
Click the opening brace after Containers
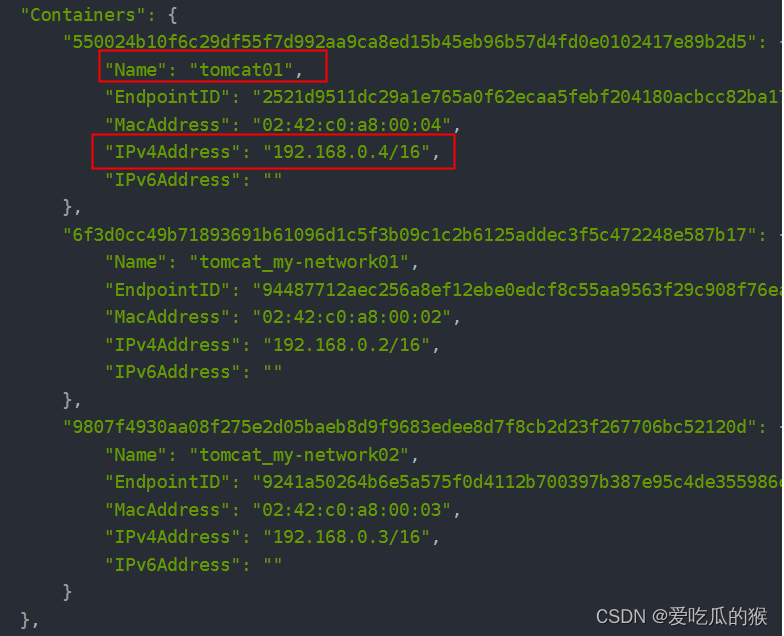[172, 16]
